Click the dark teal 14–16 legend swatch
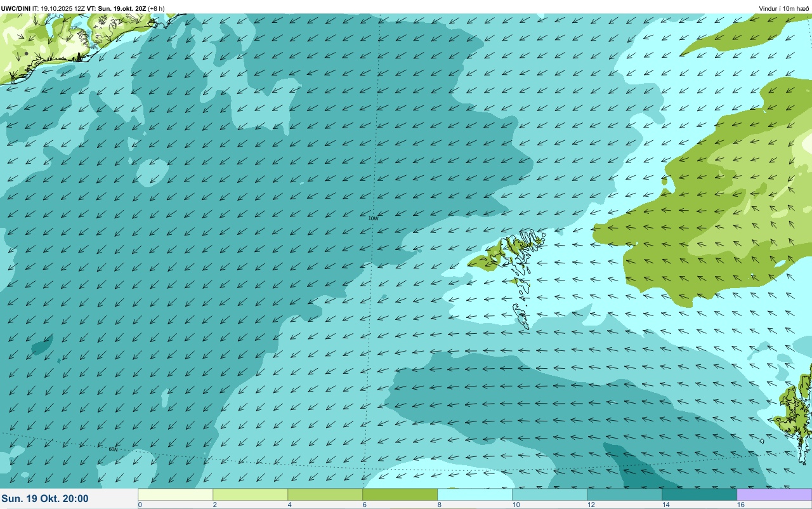Screen dimensions: 812x509 click(x=699, y=494)
